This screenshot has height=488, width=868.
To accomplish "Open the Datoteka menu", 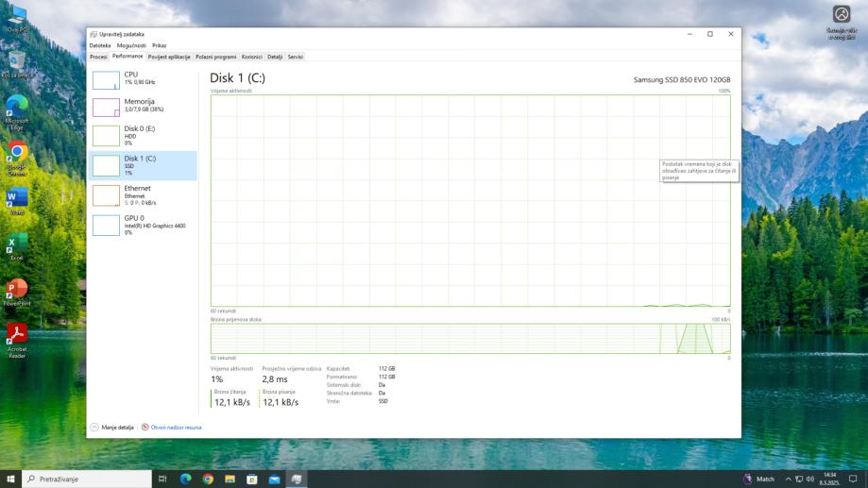I will click(x=100, y=46).
